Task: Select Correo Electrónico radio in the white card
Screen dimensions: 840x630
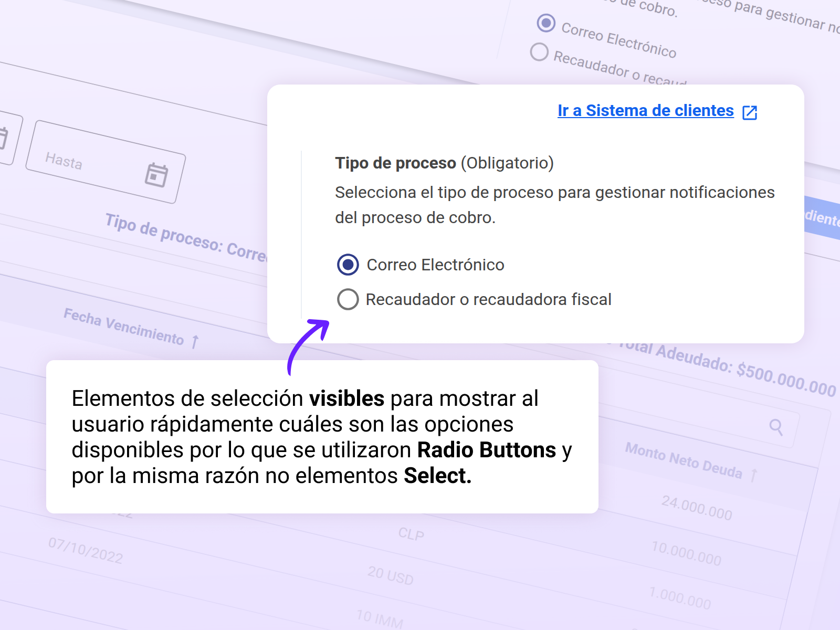Action: 348,265
